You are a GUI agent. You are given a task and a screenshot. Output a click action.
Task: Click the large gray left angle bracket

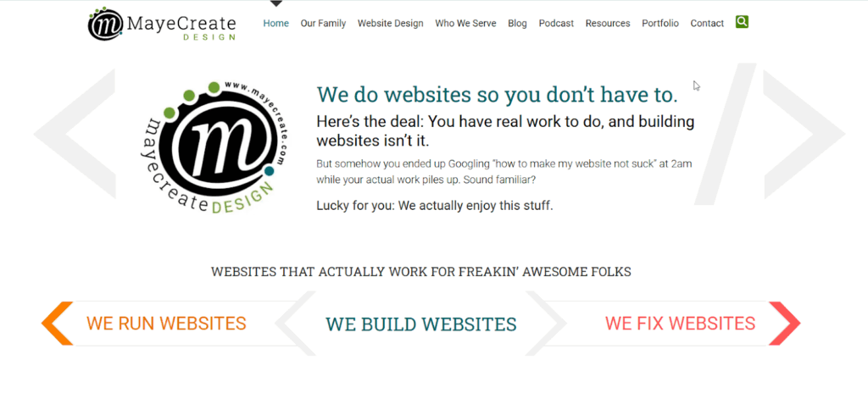pos(75,134)
